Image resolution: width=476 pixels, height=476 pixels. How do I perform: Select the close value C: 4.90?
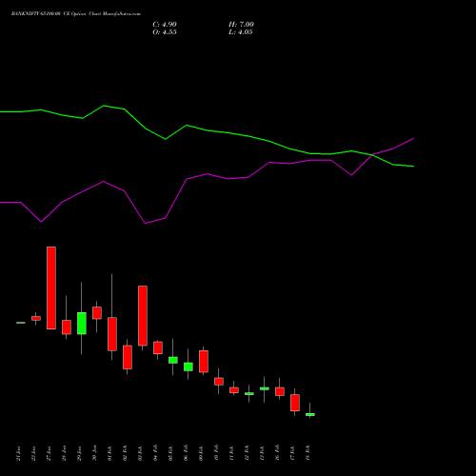click(x=165, y=25)
